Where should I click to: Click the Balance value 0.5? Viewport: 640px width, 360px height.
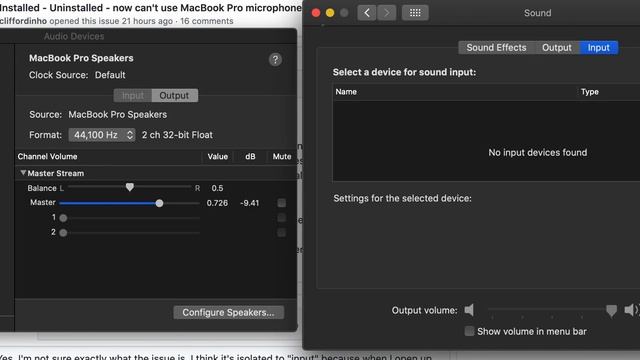(217, 188)
